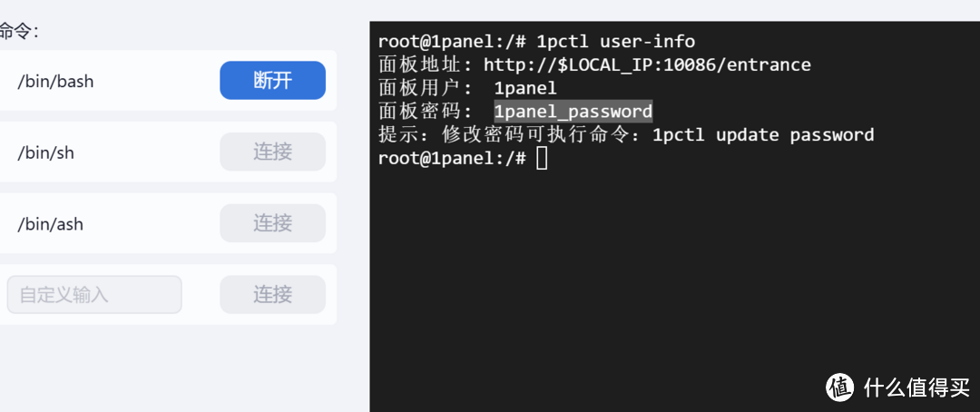Click the last root@1panel prompt line
Viewport: 980px width, 412px height.
[451, 159]
